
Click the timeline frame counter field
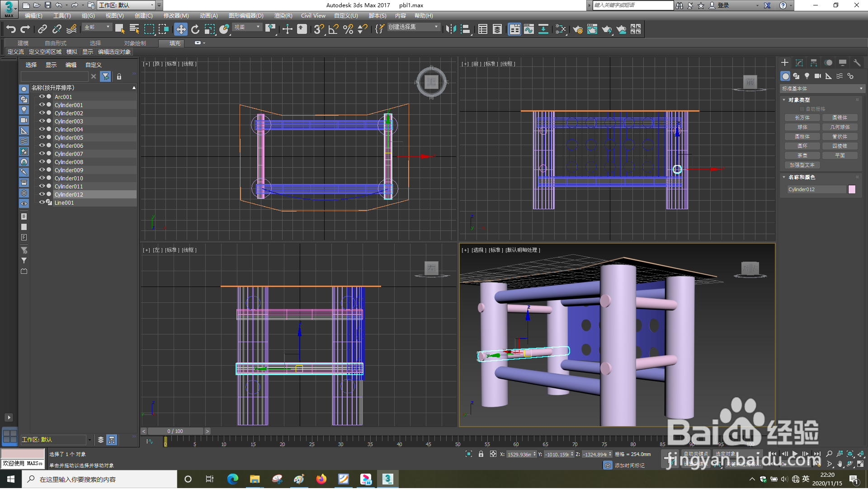tap(176, 431)
